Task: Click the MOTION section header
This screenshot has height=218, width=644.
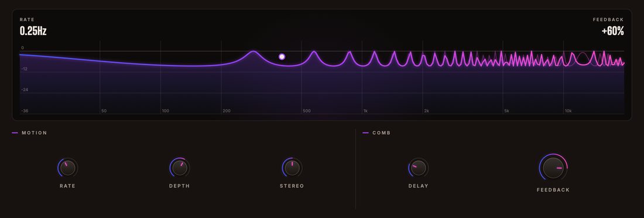Action: click(x=35, y=133)
